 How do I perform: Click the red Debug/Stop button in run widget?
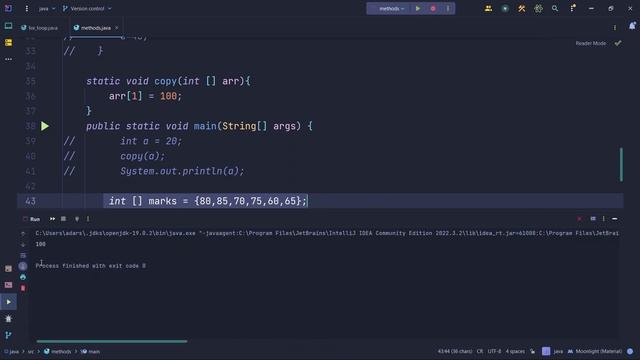click(433, 9)
